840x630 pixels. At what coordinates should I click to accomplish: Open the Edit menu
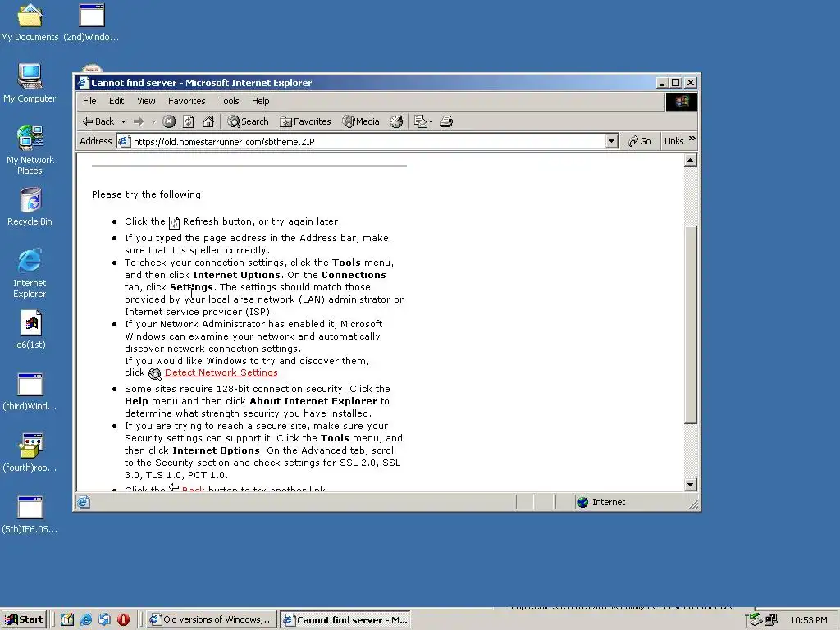pyautogui.click(x=116, y=101)
